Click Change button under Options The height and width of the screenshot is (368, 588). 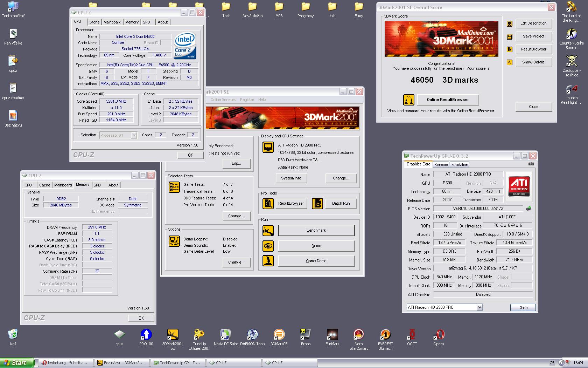(236, 263)
